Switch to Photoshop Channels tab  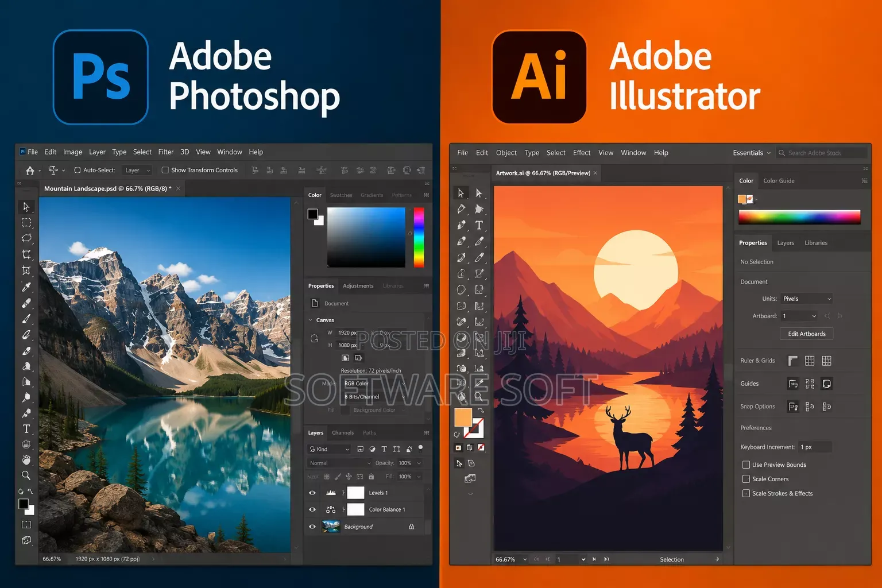pos(343,433)
